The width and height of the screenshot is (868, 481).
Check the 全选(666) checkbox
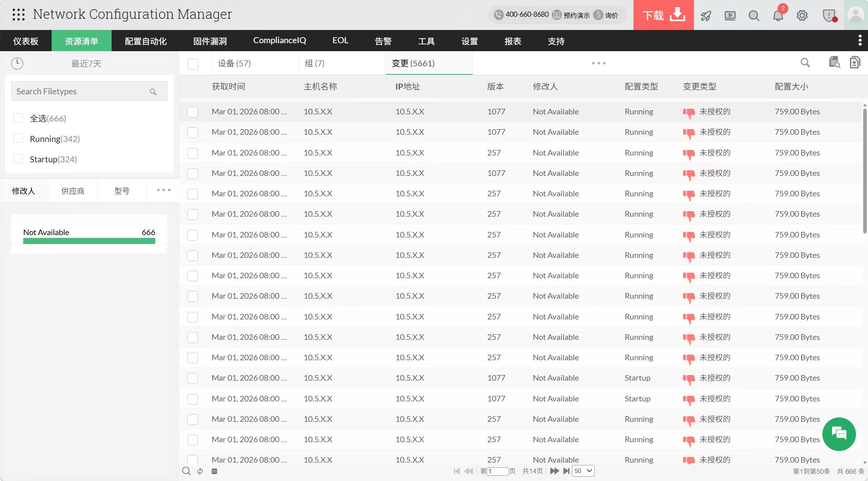(x=18, y=118)
